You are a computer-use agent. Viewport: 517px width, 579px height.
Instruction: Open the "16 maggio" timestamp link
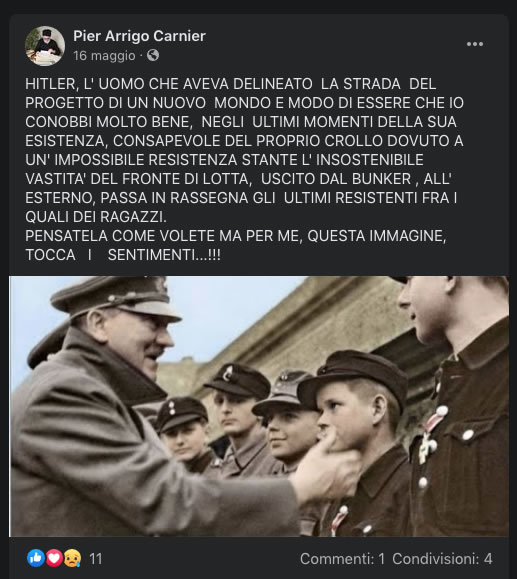104,56
